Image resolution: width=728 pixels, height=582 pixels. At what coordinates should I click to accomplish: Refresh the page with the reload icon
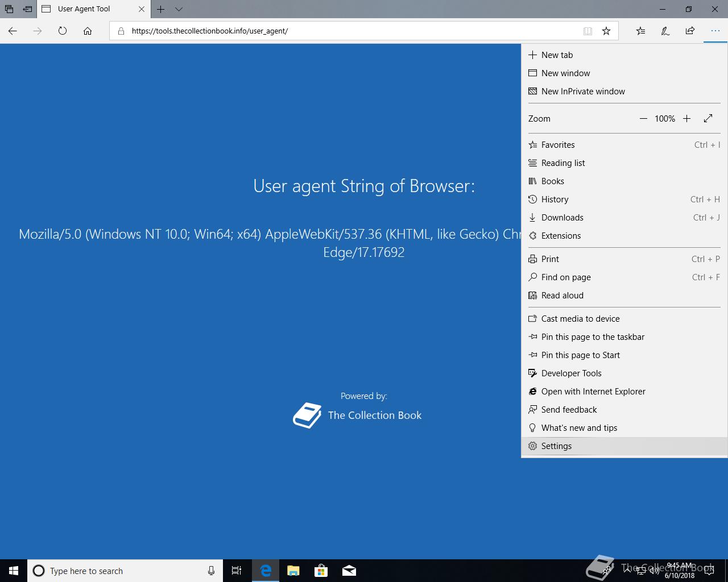point(63,31)
